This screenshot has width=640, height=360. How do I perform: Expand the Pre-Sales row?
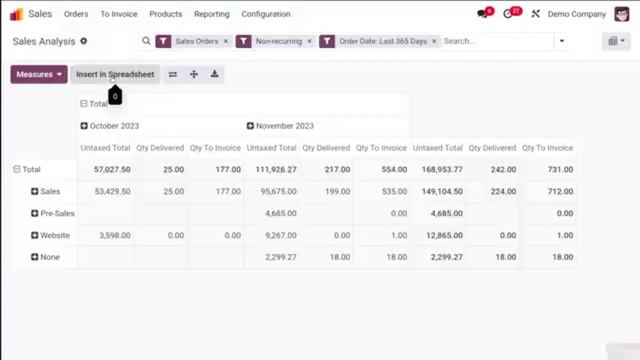pyautogui.click(x=35, y=213)
